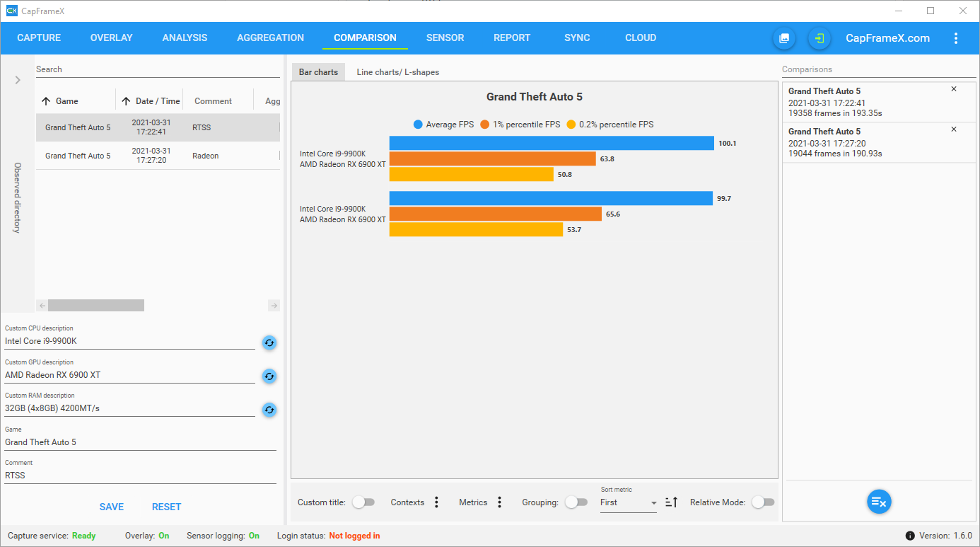This screenshot has width=980, height=547.
Task: Select the Bar charts tab
Action: [x=318, y=72]
